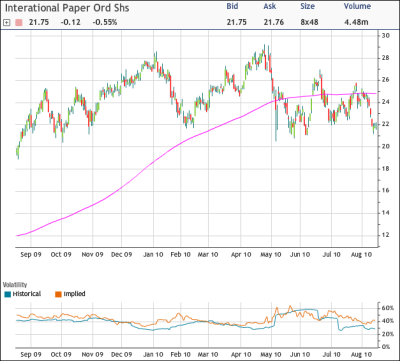
Task: Click the pink price color swatch
Action: [x=19, y=23]
